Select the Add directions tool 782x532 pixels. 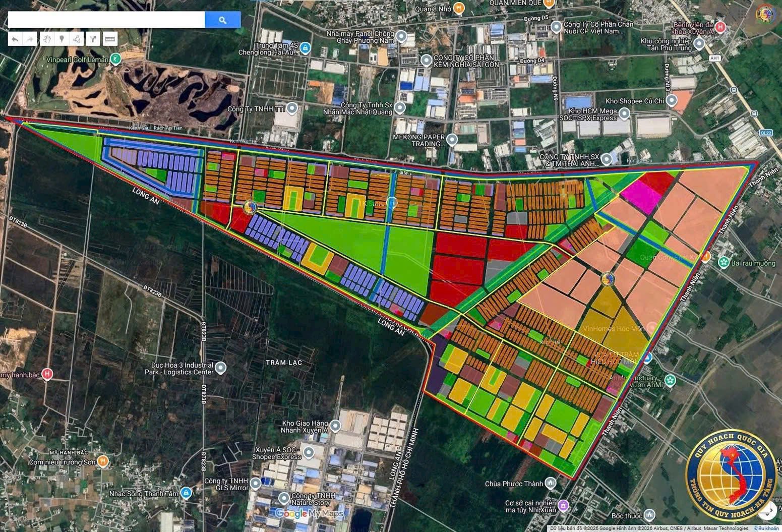click(x=92, y=39)
